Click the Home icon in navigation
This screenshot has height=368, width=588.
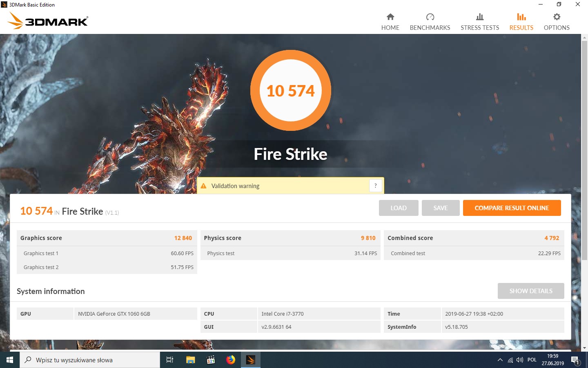[x=390, y=17]
